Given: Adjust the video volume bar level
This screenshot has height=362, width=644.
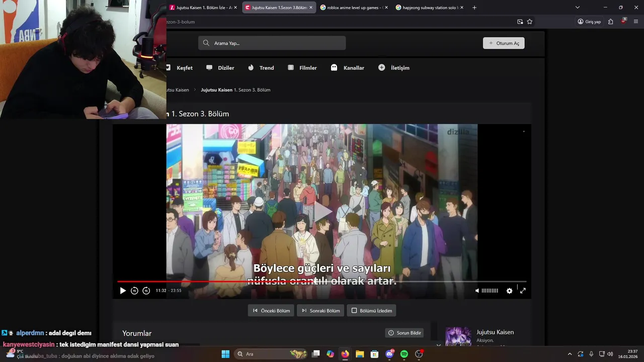Looking at the screenshot, I should pyautogui.click(x=490, y=291).
